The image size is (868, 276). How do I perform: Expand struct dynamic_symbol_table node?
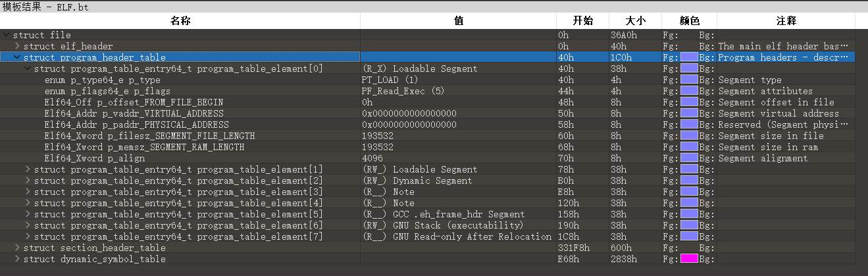[x=17, y=259]
